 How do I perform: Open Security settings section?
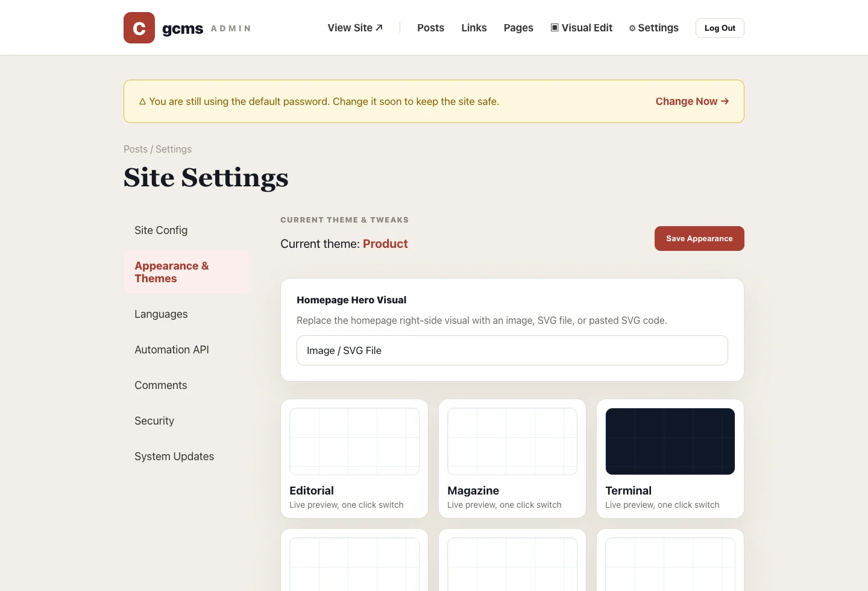187,421
